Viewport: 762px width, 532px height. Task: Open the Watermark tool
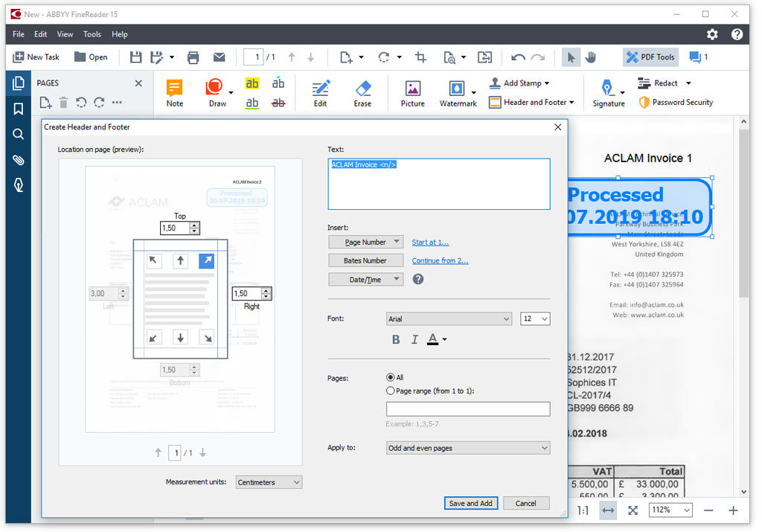click(x=457, y=89)
